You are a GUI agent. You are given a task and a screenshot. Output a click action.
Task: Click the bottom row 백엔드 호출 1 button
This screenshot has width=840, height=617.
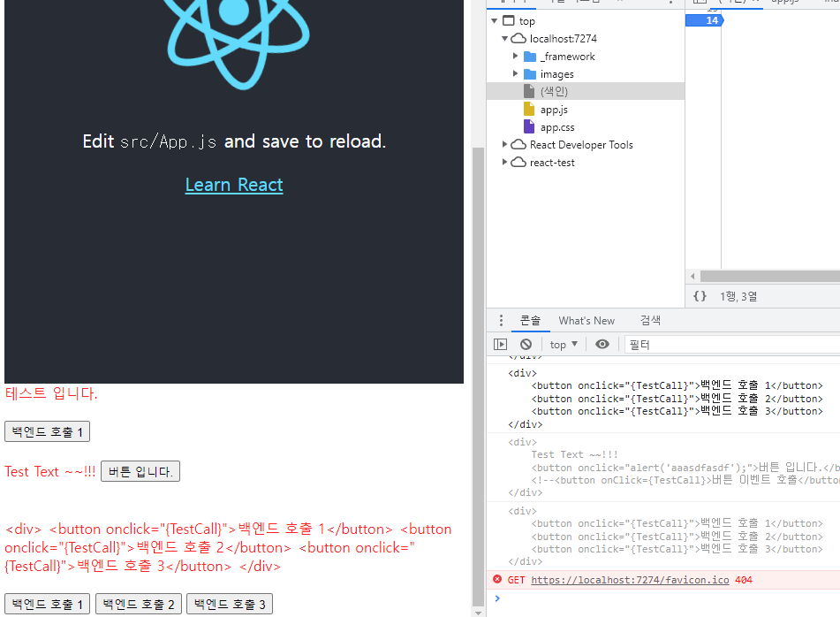(47, 604)
